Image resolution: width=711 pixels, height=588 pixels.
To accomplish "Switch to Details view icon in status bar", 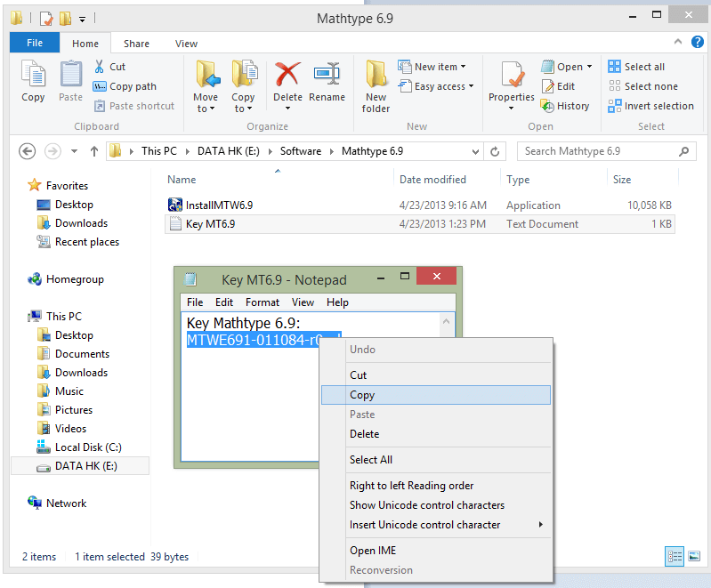I will tap(675, 556).
